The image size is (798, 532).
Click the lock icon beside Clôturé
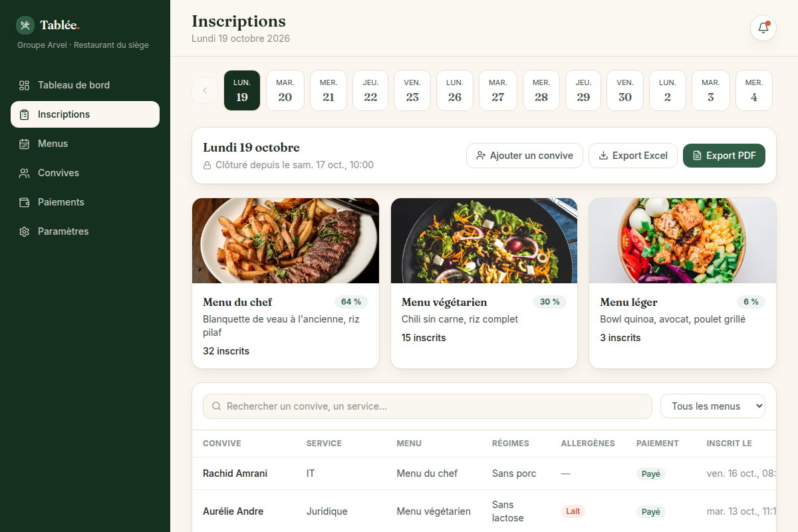(207, 165)
